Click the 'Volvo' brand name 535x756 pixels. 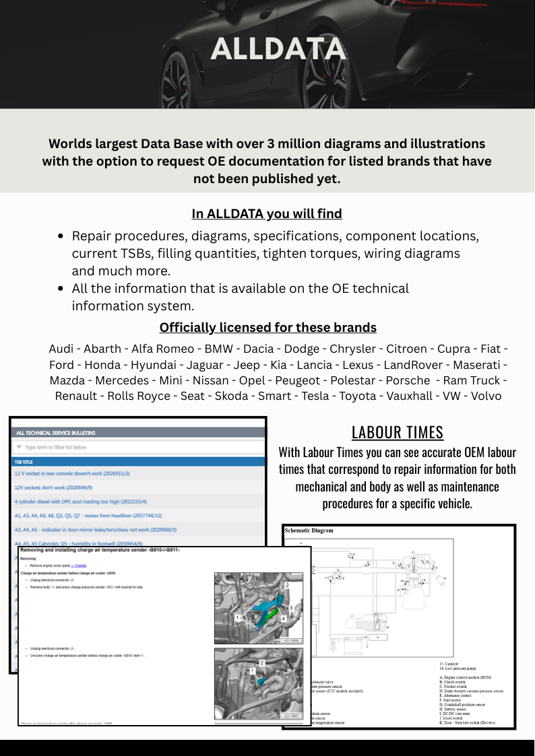click(486, 396)
